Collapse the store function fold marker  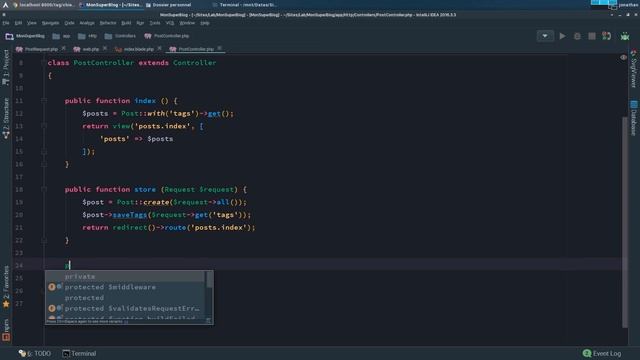[x=44, y=189]
